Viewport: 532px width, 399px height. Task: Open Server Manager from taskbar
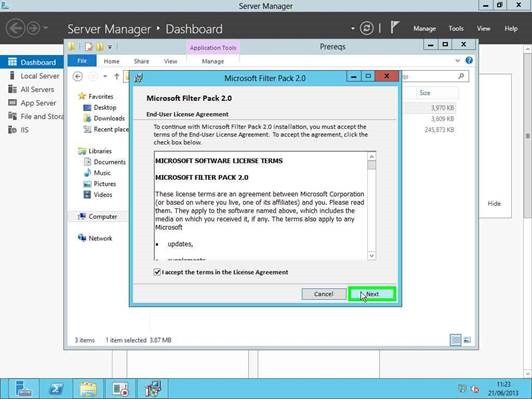pos(23,389)
